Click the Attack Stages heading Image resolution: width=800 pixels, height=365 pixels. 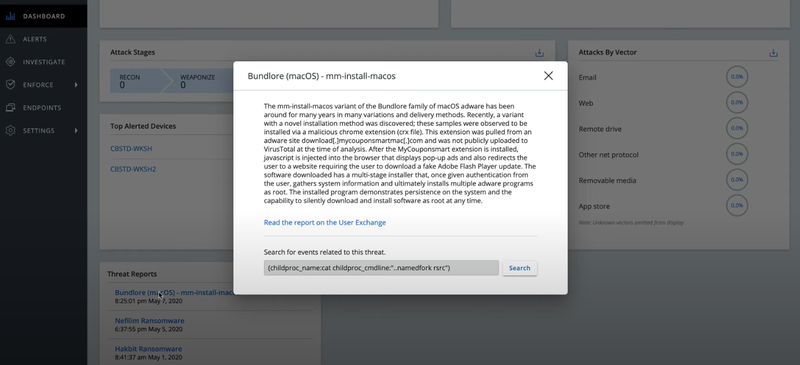tap(132, 52)
